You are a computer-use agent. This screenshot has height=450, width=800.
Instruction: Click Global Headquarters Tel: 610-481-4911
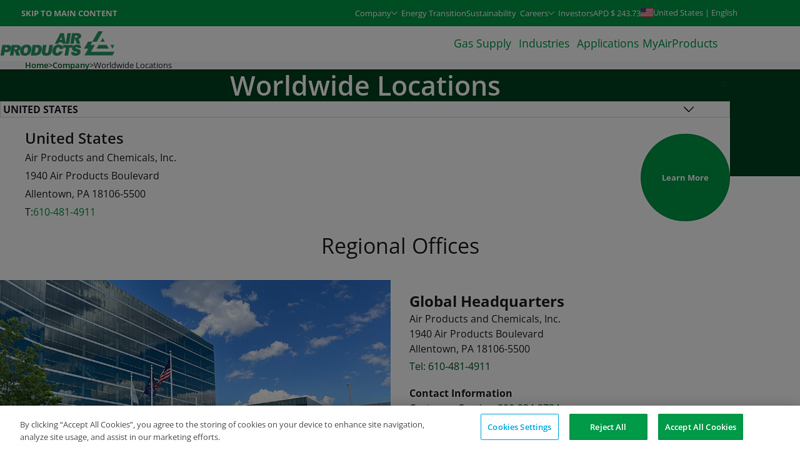(x=449, y=366)
